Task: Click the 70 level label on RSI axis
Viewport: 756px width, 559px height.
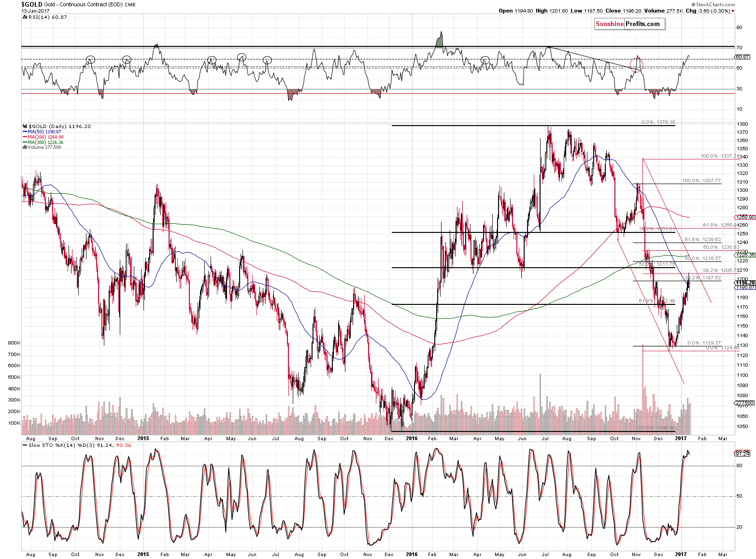Action: (739, 47)
